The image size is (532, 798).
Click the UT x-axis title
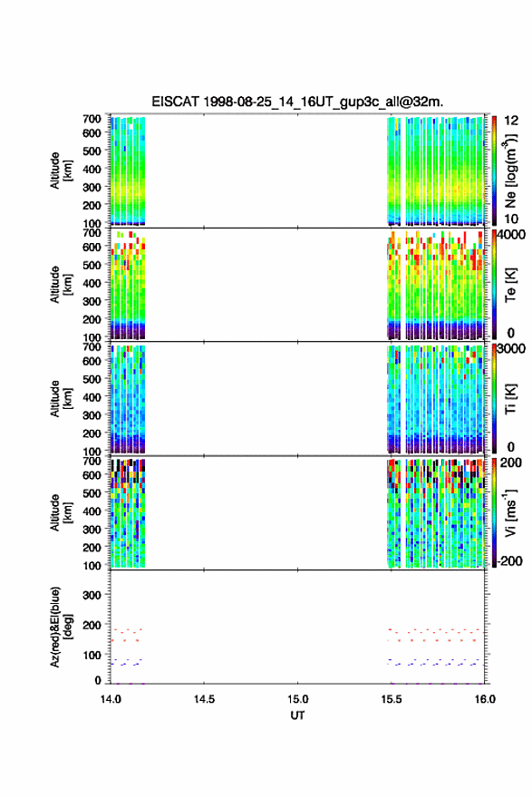click(x=297, y=715)
